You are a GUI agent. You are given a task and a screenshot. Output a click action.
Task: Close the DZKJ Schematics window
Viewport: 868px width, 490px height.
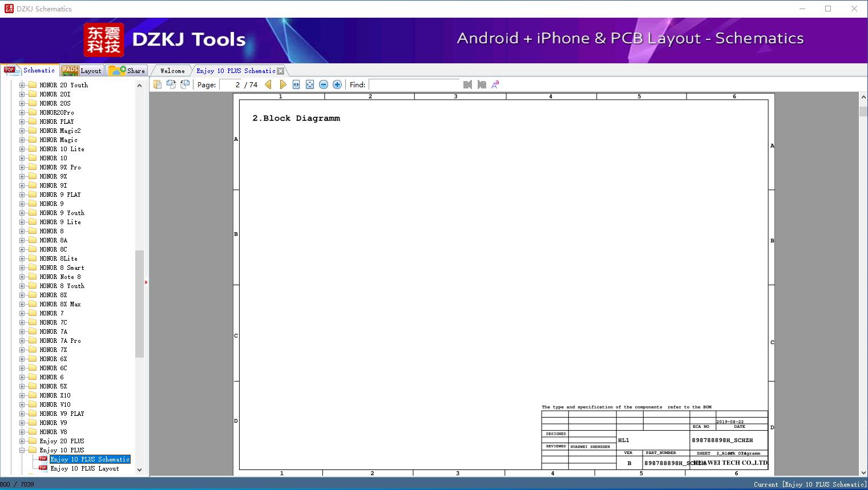pos(854,9)
